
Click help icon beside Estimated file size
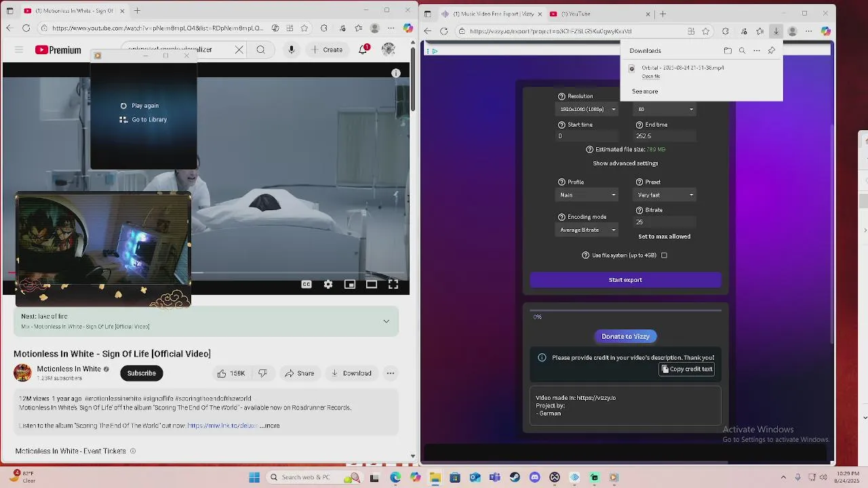click(x=589, y=150)
